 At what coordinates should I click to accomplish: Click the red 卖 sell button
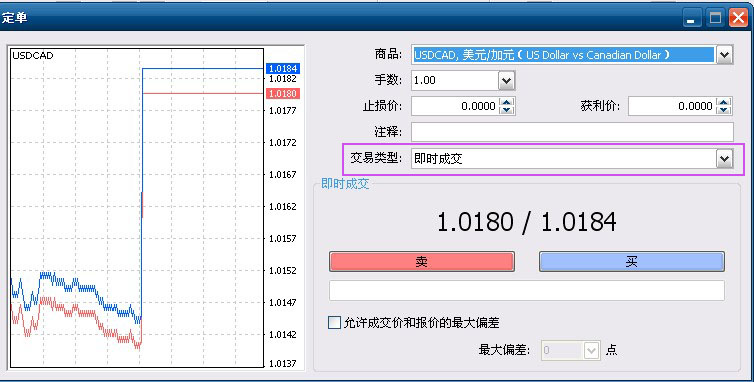tap(422, 261)
